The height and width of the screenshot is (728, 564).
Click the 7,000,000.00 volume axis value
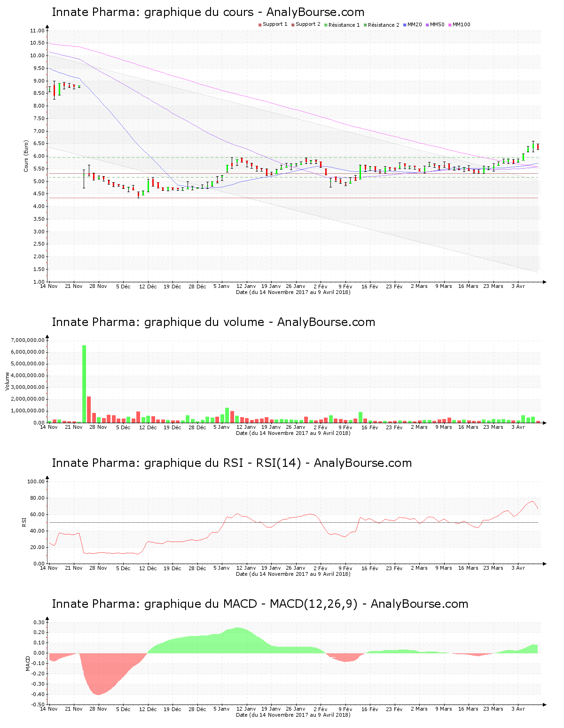[x=28, y=340]
